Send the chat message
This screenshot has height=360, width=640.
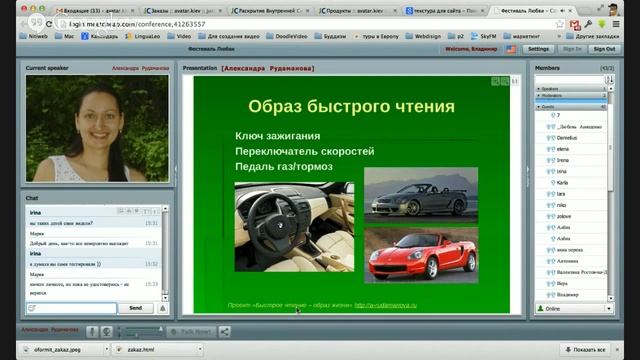[136, 308]
